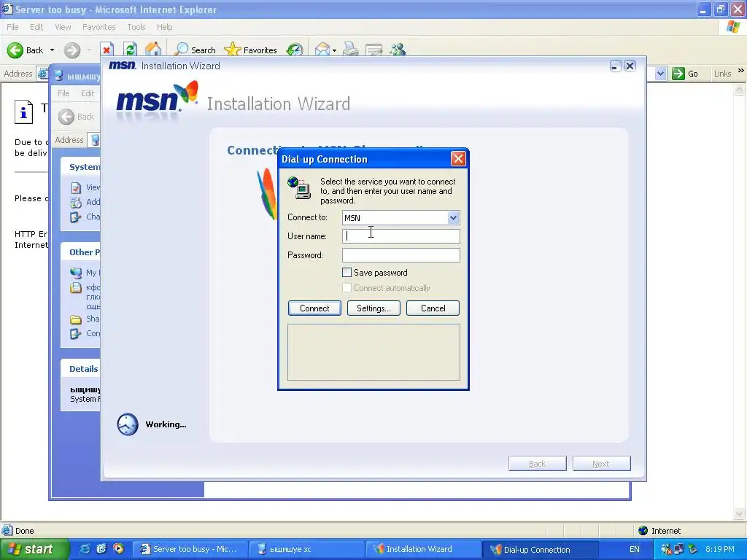Click the Refresh icon in IE toolbar
This screenshot has width=747, height=560.
click(x=130, y=50)
